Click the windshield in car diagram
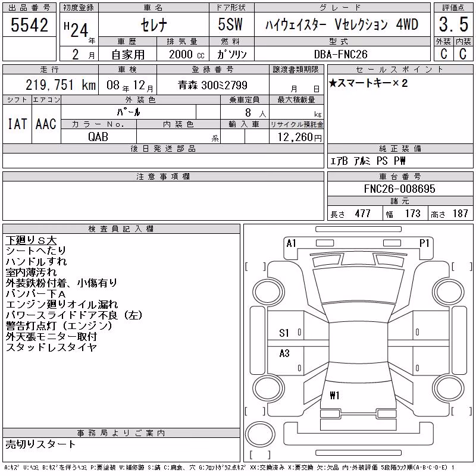This screenshot has width=476, height=476. tap(359, 286)
